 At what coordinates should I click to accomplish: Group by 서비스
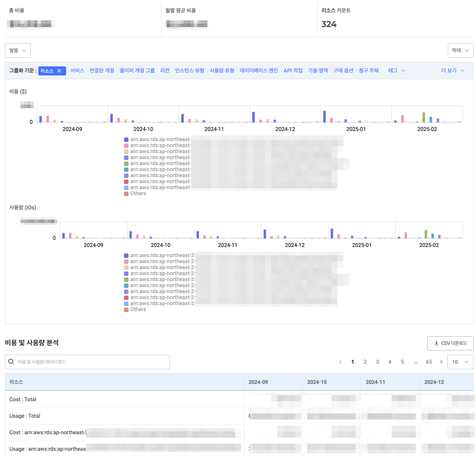tap(77, 71)
